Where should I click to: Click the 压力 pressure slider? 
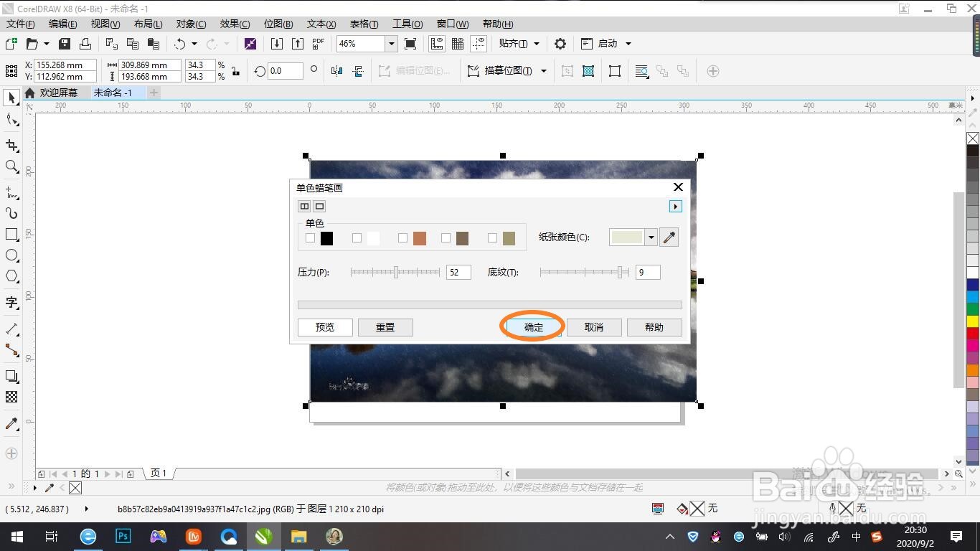pos(395,273)
